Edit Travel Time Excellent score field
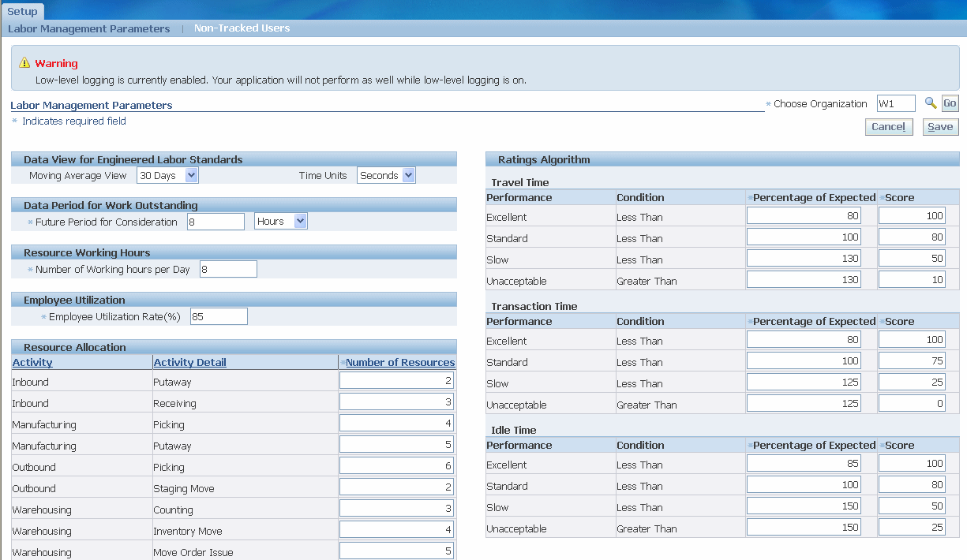Viewport: 967px width, 560px height. 912,216
